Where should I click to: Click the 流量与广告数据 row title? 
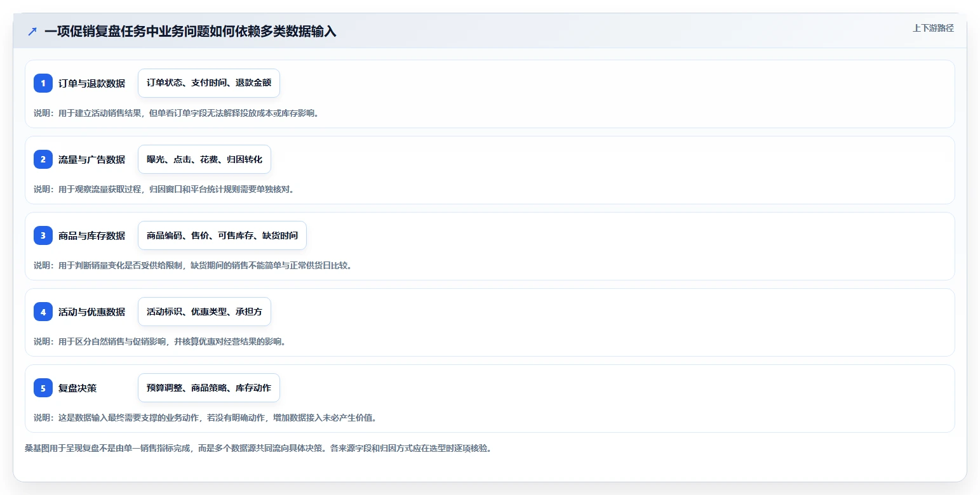(x=91, y=159)
